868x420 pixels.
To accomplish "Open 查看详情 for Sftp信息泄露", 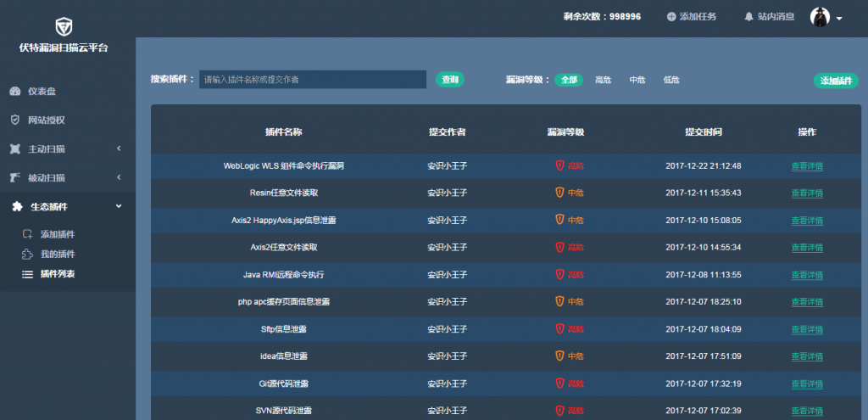I will coord(807,329).
